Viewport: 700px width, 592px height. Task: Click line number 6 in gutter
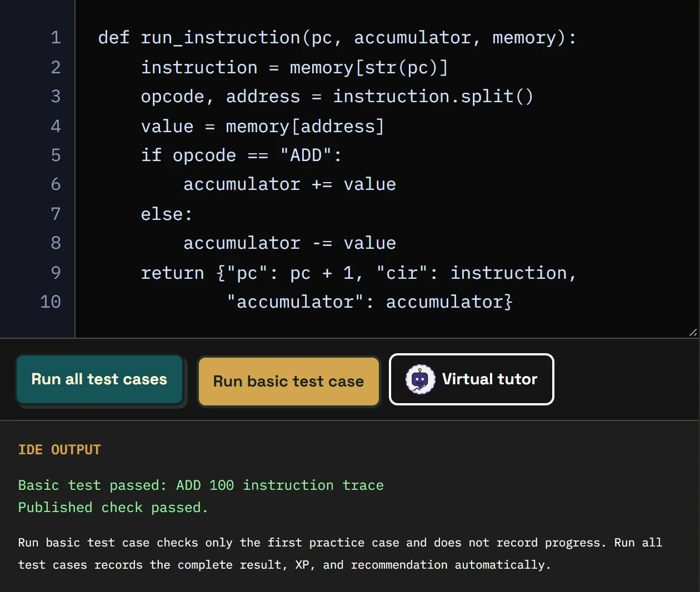pyautogui.click(x=56, y=184)
